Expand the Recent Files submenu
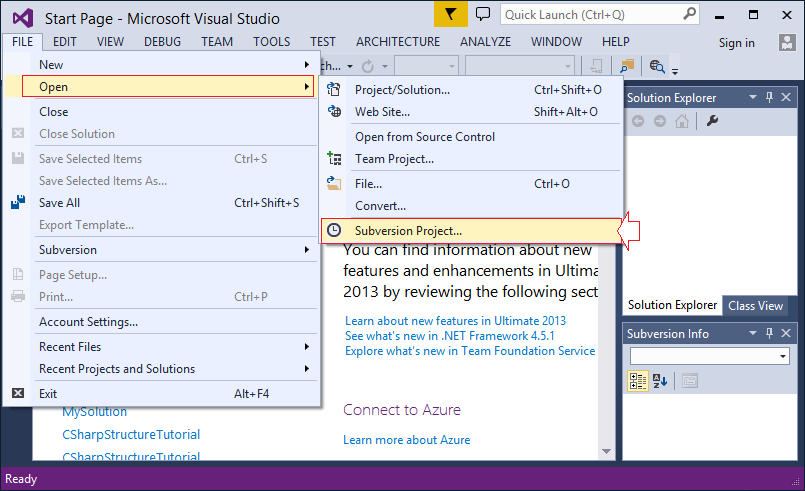 coord(306,347)
